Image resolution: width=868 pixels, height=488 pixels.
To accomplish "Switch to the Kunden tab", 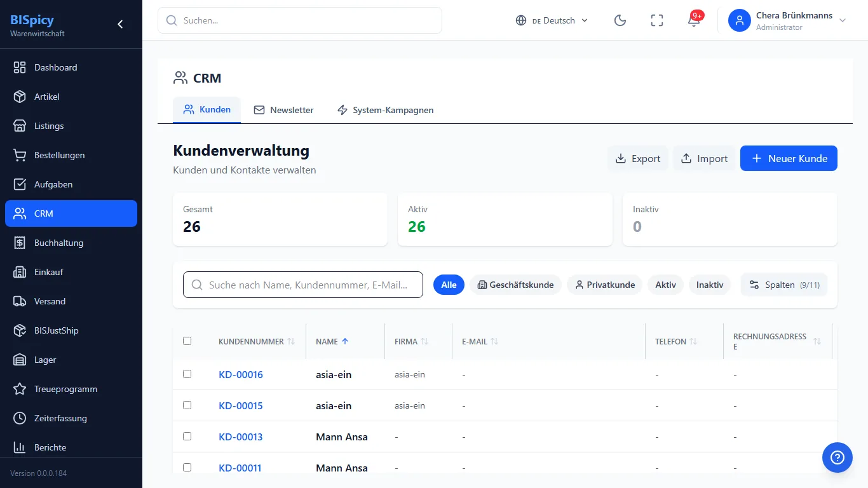I will [x=207, y=109].
